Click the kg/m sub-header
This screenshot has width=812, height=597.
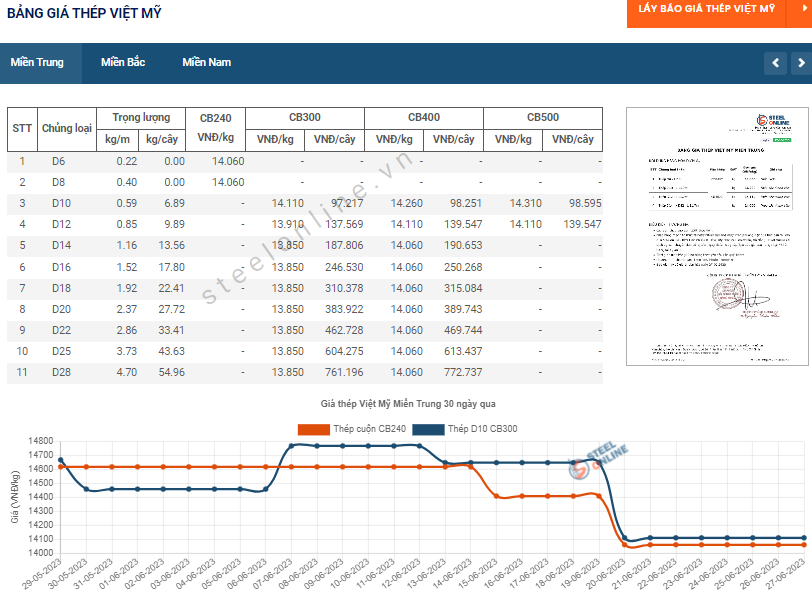coord(118,140)
